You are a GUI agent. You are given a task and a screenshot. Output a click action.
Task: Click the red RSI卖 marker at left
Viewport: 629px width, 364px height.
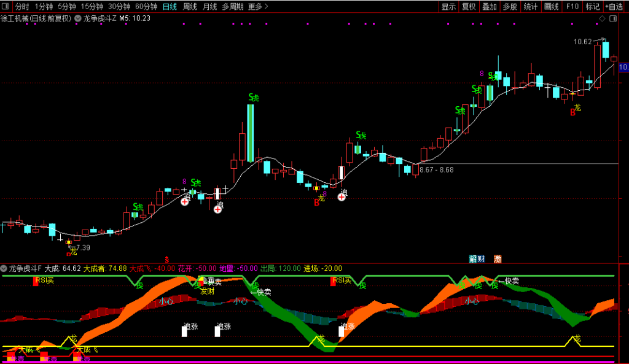tap(36, 281)
